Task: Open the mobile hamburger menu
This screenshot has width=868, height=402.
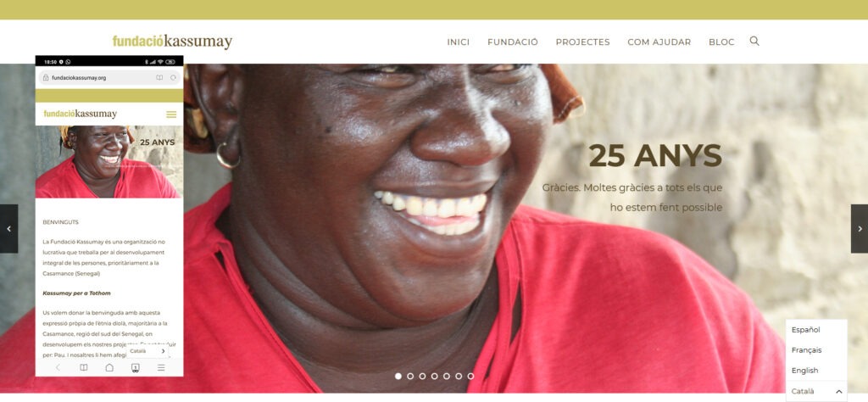Action: (171, 114)
